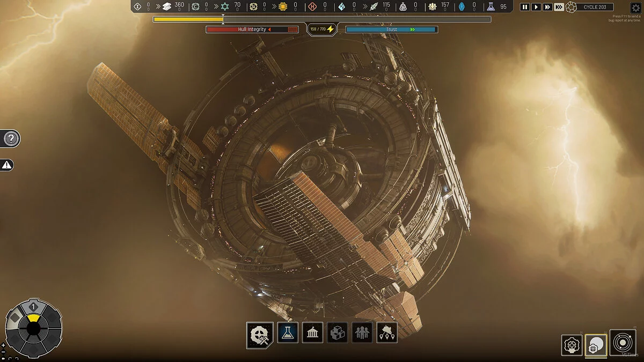Open the policies menu with the building icon
644x362 pixels.
313,333
